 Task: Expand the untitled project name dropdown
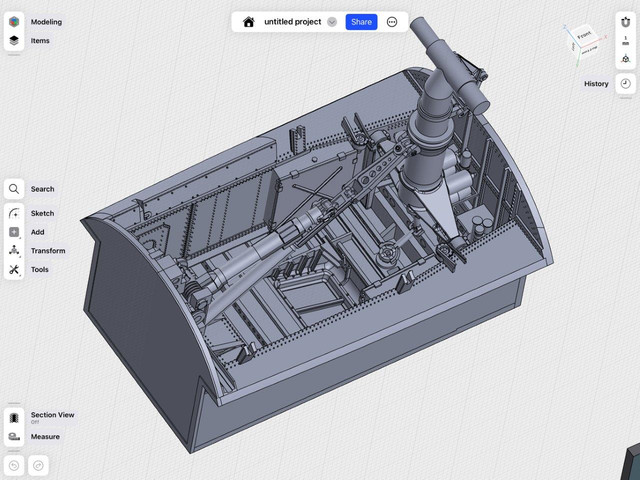pos(332,22)
